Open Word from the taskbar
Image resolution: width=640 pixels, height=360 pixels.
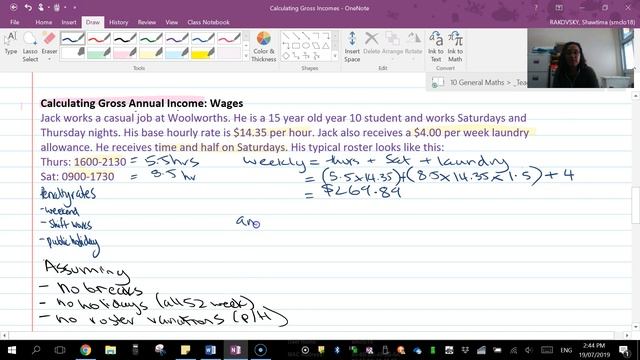tap(210, 350)
